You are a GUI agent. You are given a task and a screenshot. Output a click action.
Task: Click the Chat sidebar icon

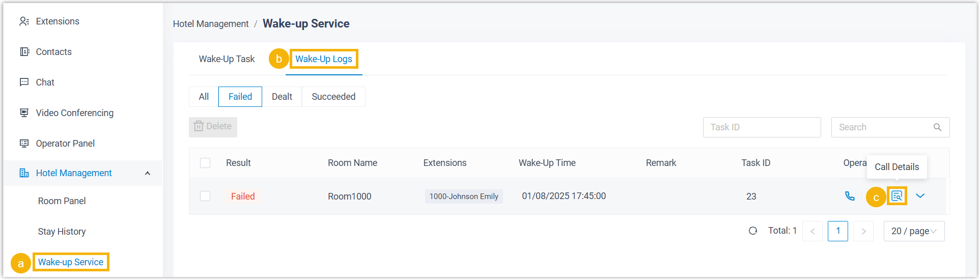24,82
